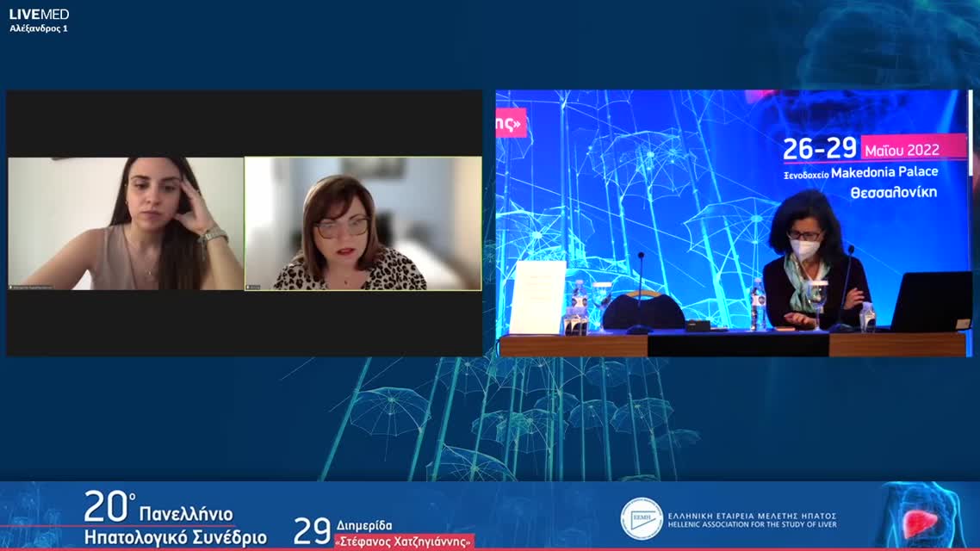
Task: Click the «Στέφανος Χατζηγιάννης» pink label
Action: [x=404, y=542]
